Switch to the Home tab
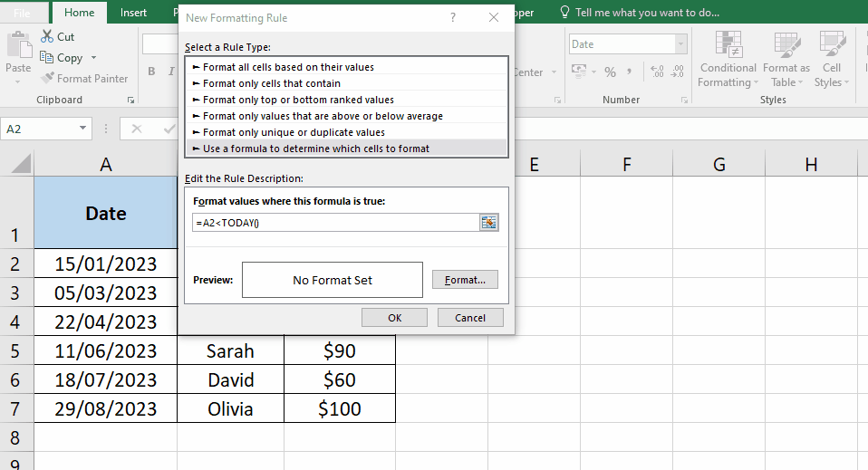Image resolution: width=868 pixels, height=470 pixels. pyautogui.click(x=79, y=12)
